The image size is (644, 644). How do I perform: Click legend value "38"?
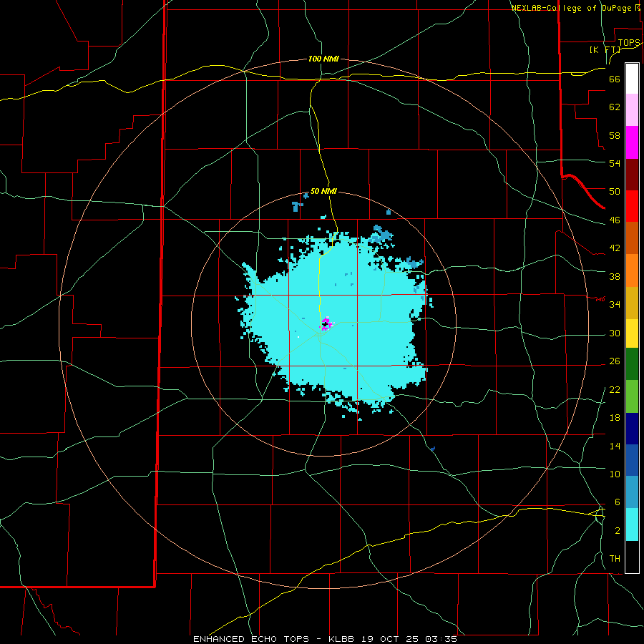615,276
